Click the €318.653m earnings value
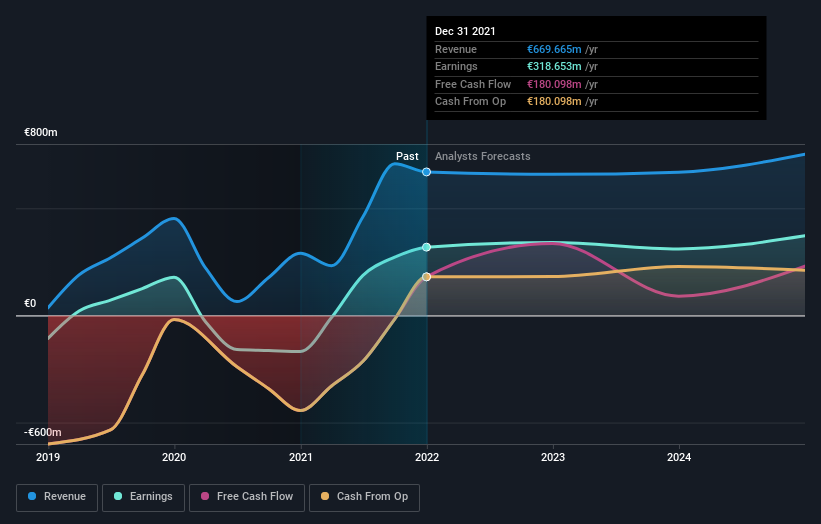 (x=554, y=66)
